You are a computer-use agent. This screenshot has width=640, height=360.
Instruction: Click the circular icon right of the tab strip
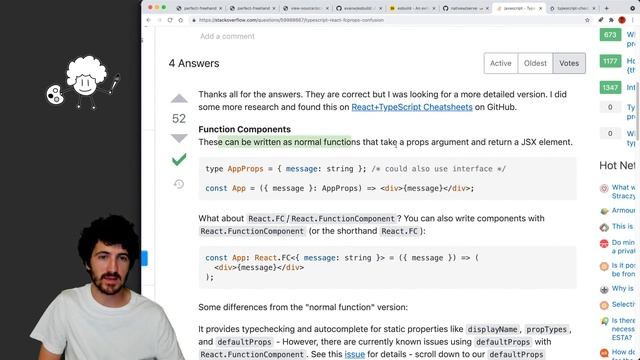[632, 8]
